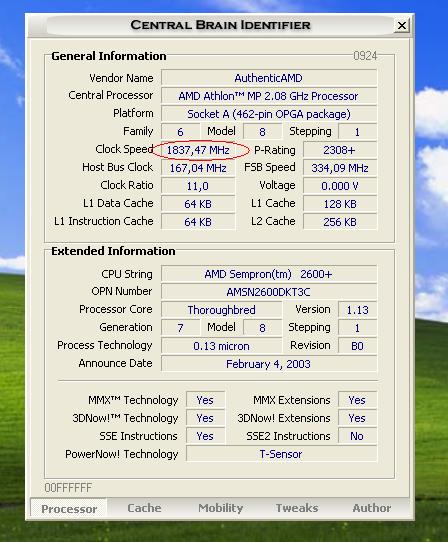Image resolution: width=448 pixels, height=542 pixels.
Task: Click the Family value 6
Action: (x=180, y=132)
